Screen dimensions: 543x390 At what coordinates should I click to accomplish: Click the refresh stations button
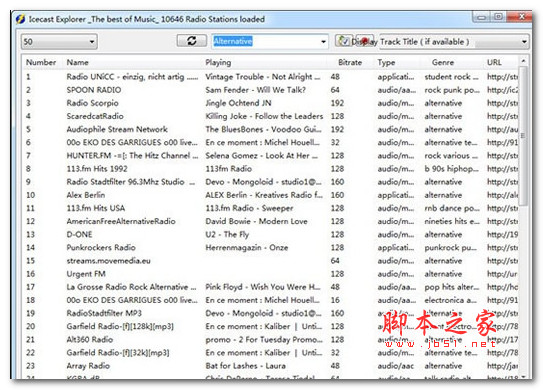pos(192,41)
